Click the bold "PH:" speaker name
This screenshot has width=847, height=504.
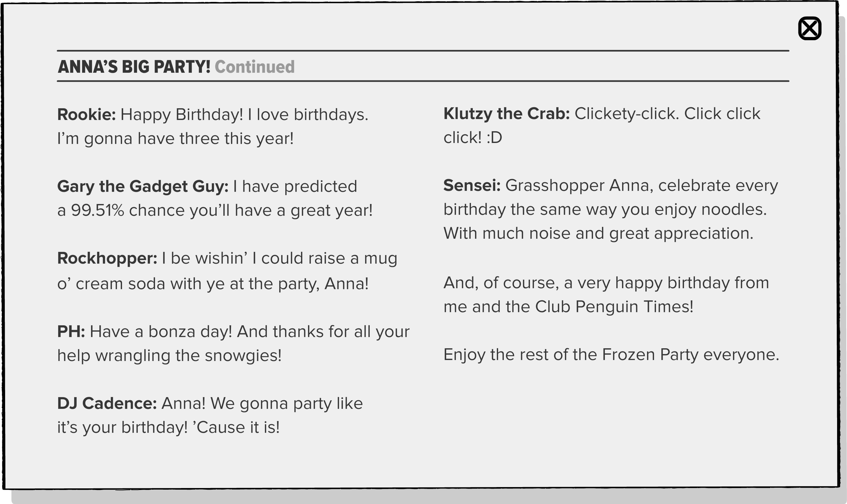pyautogui.click(x=71, y=332)
